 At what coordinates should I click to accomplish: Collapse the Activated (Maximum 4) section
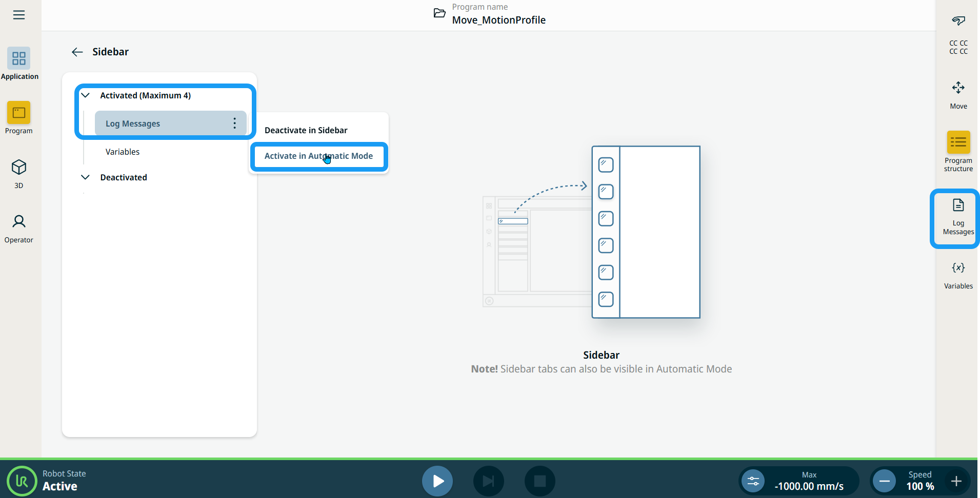[86, 95]
